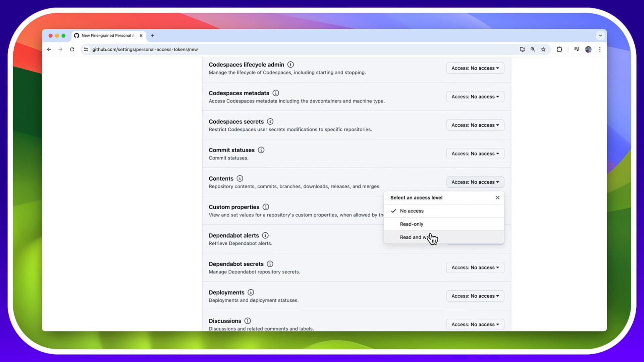Go back to the previous page

pyautogui.click(x=49, y=49)
